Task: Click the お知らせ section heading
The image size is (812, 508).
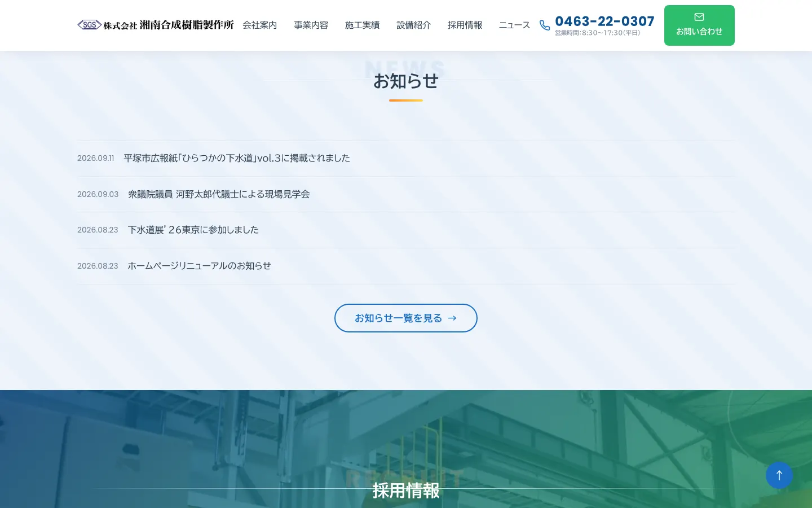Action: pos(406,81)
